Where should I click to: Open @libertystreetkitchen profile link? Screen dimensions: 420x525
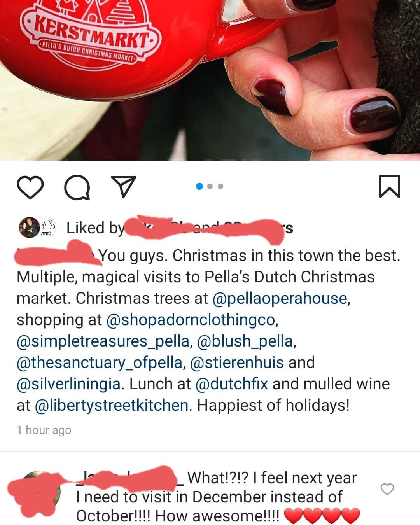[112, 405]
